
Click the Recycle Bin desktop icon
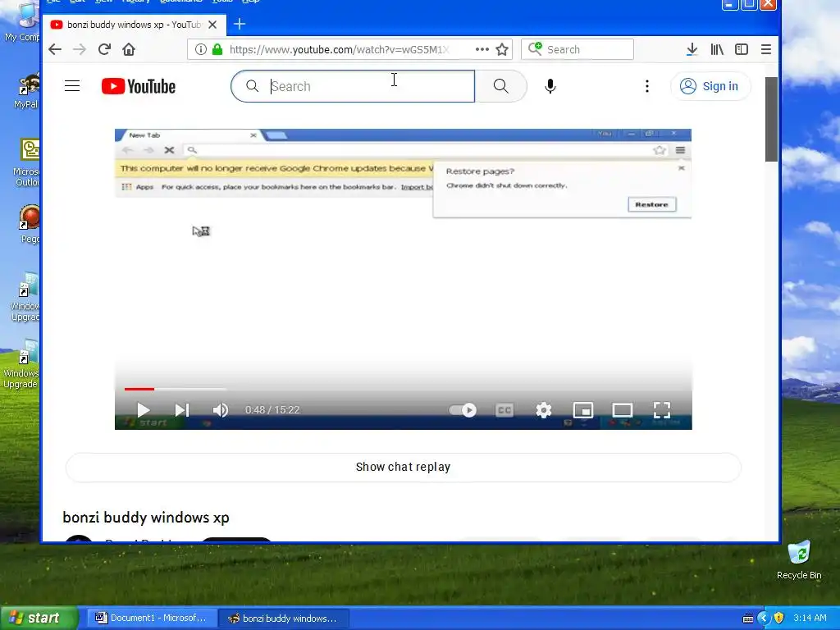[799, 559]
